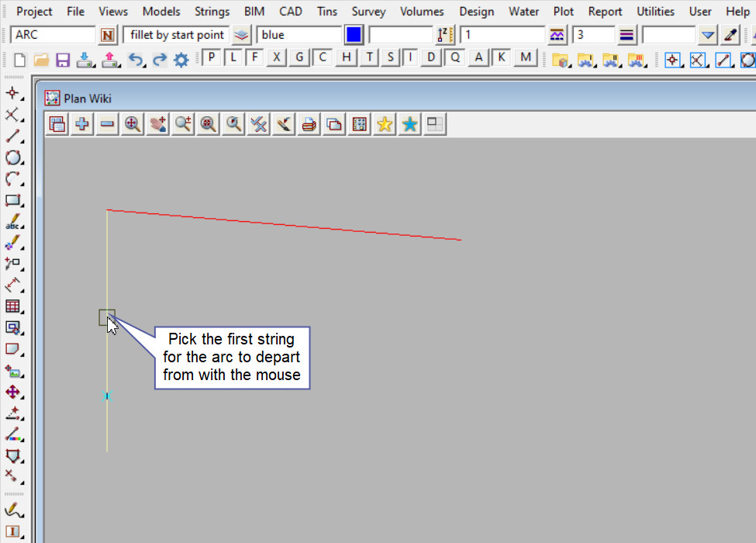The image size is (756, 543).
Task: Open the Survey menu
Action: [368, 12]
